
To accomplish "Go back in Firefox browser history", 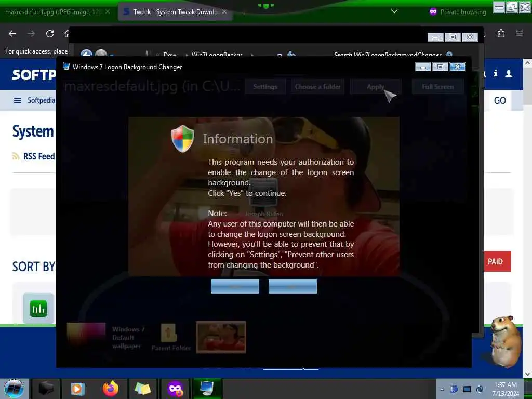I will (x=12, y=34).
